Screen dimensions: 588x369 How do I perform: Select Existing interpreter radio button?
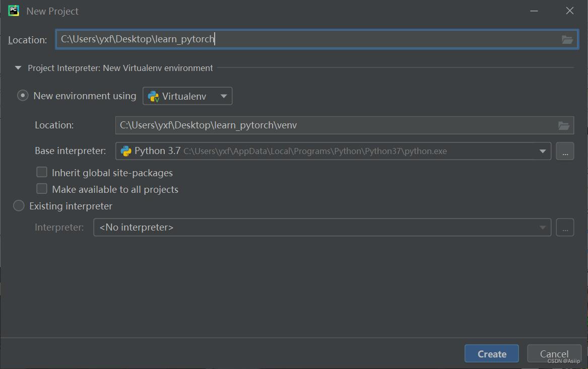(19, 206)
